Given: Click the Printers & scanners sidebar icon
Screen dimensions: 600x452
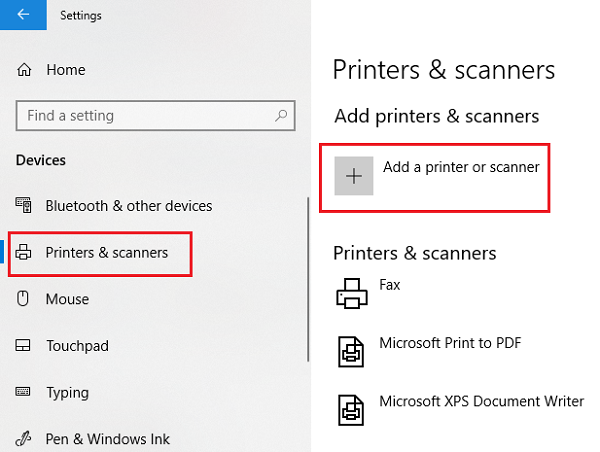Looking at the screenshot, I should coord(25,253).
